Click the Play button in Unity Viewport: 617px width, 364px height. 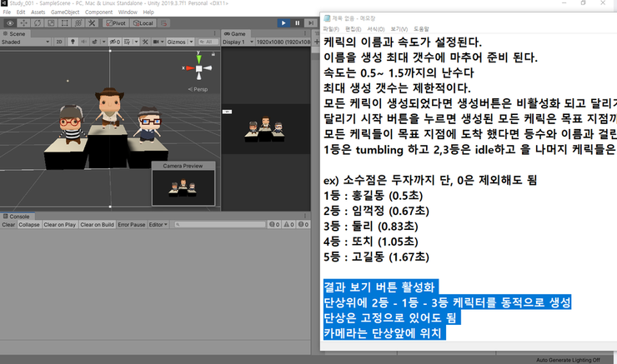(x=283, y=23)
